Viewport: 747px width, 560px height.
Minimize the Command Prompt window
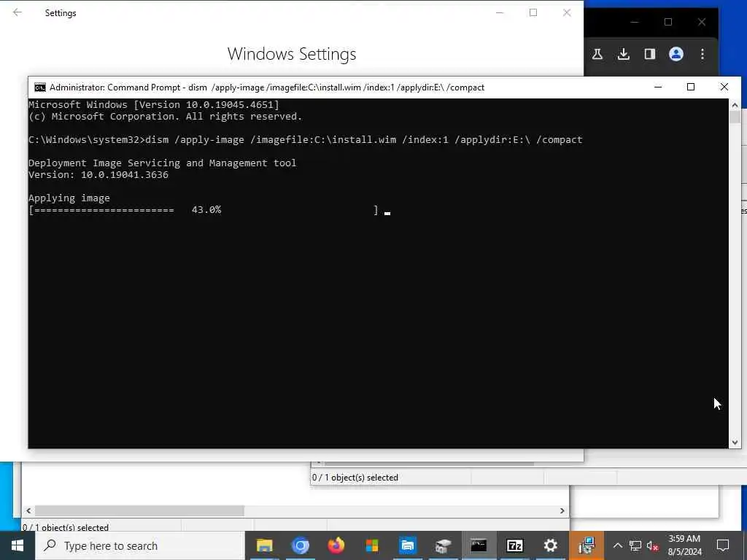tap(658, 87)
